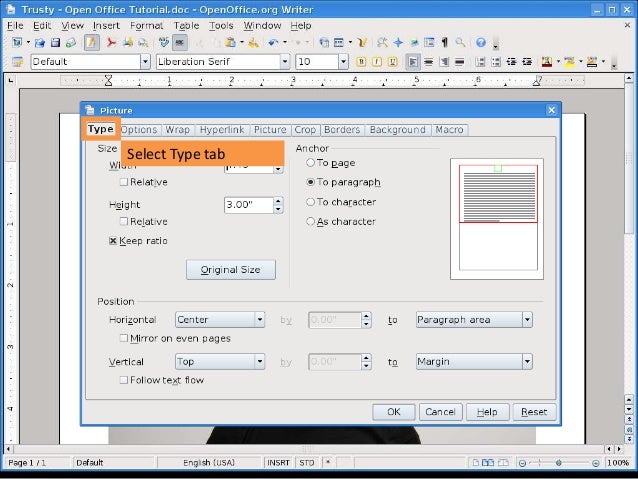The image size is (638, 479).
Task: Click the zoom slider in status bar
Action: (573, 463)
